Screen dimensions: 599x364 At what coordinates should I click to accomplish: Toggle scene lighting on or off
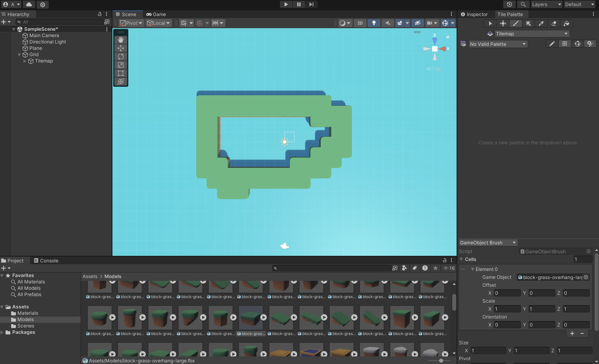374,23
